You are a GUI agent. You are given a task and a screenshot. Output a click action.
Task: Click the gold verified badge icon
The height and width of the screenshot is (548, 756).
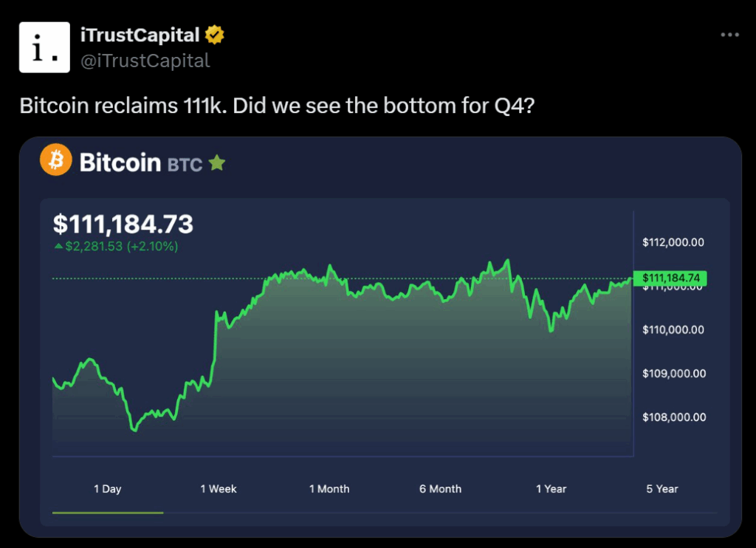pos(215,35)
